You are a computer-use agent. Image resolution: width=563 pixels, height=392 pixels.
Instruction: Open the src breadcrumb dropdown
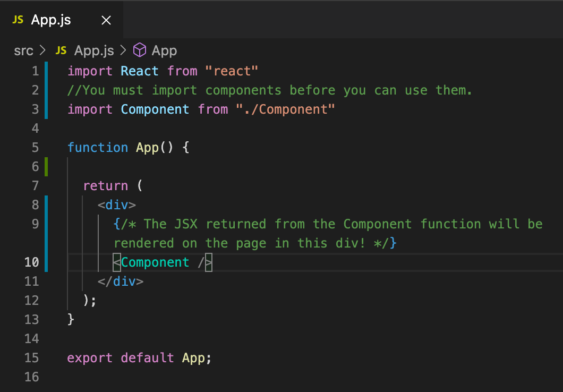point(23,50)
